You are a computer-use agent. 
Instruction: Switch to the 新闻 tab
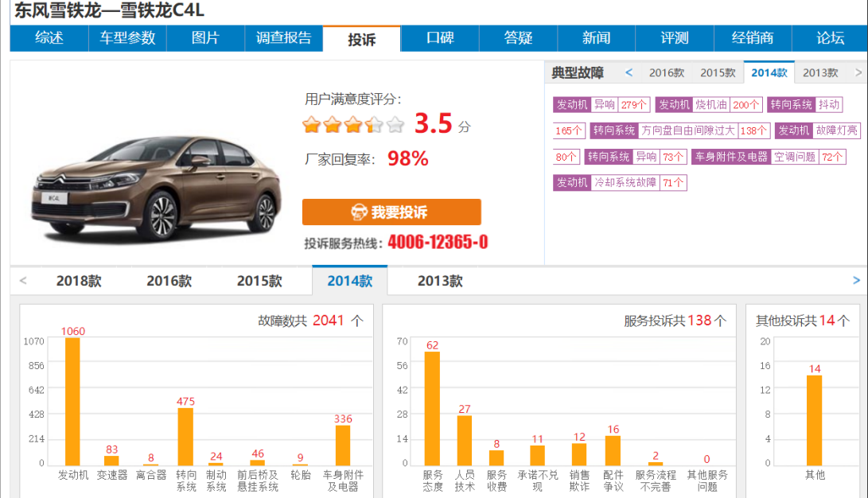tap(596, 38)
